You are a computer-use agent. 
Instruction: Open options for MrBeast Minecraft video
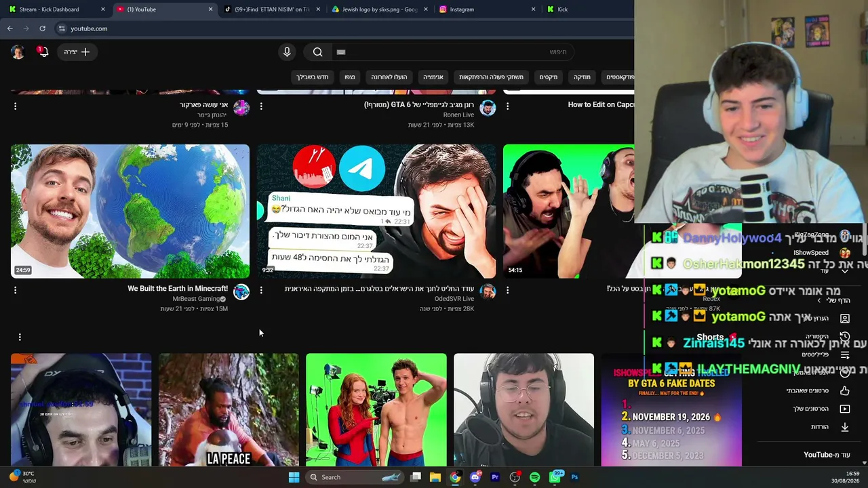click(x=15, y=290)
